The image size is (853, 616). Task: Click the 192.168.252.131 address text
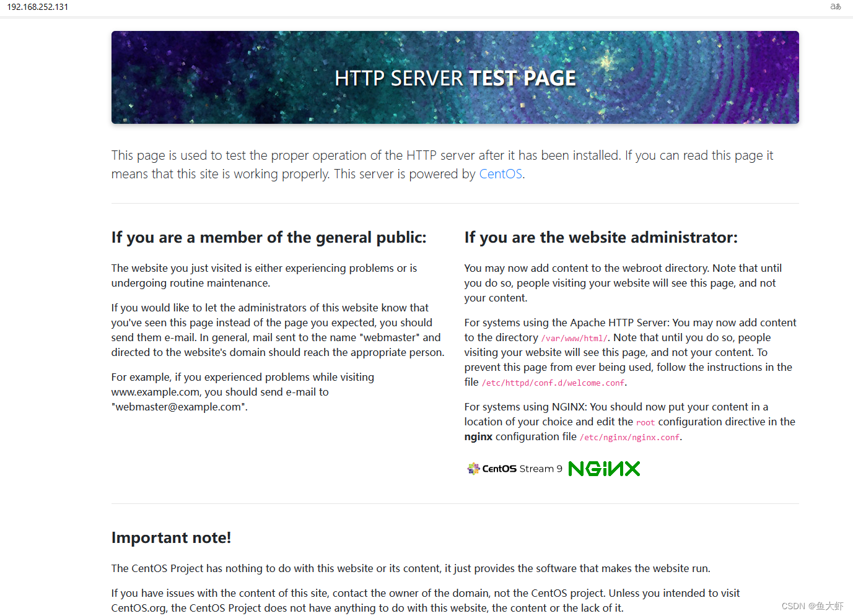(38, 7)
